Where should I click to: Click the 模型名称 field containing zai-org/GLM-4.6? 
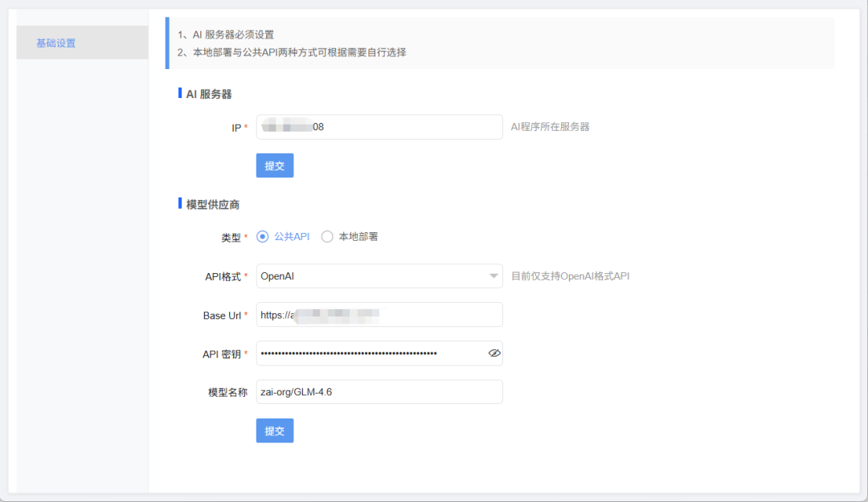click(379, 391)
